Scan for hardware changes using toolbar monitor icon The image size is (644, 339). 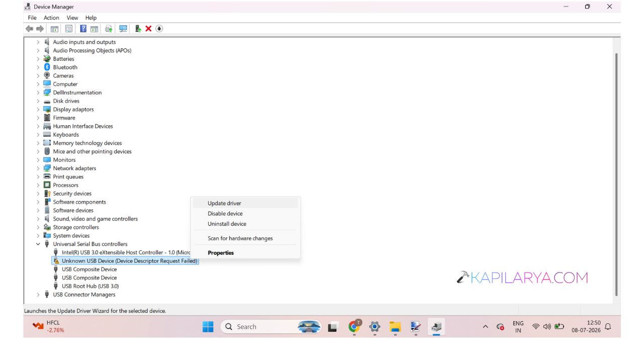pyautogui.click(x=123, y=29)
